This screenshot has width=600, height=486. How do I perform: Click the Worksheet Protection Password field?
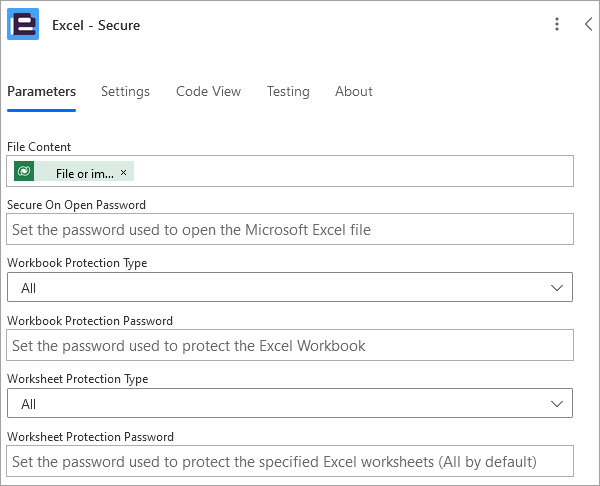point(290,461)
